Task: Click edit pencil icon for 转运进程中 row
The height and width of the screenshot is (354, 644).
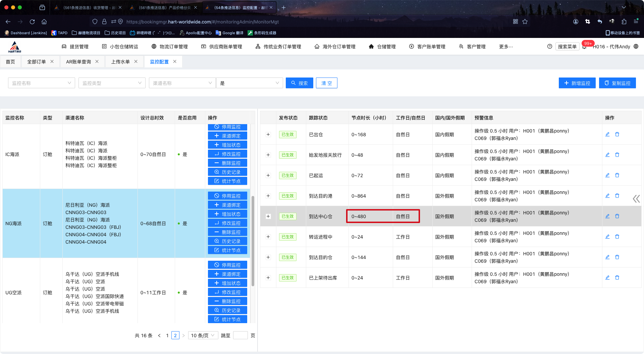Action: pos(607,237)
